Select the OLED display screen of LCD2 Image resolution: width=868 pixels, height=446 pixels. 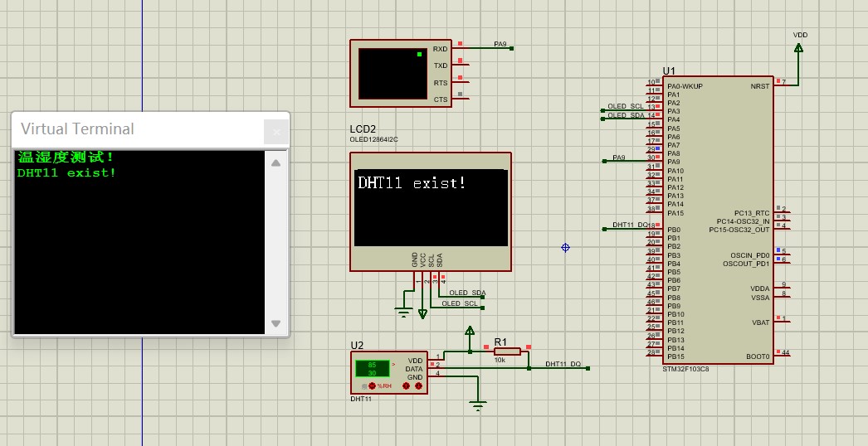tap(430, 207)
